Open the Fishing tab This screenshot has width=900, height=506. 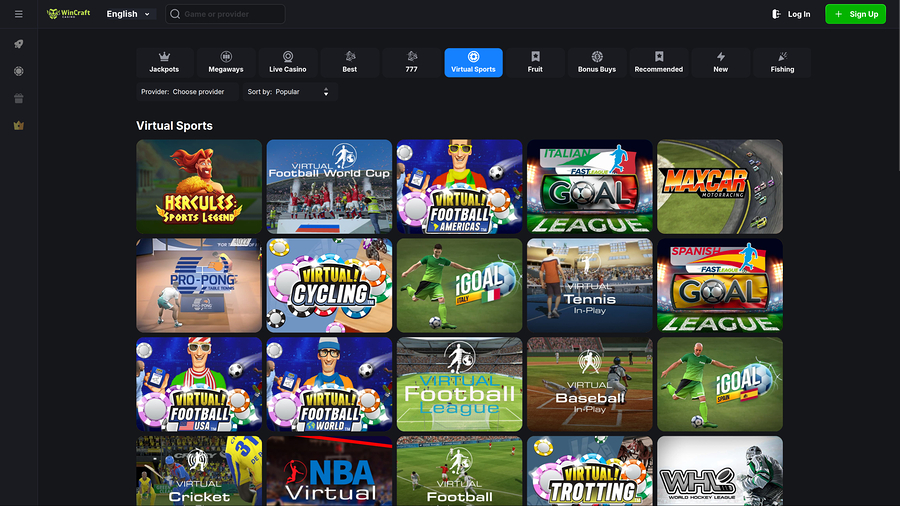point(782,63)
